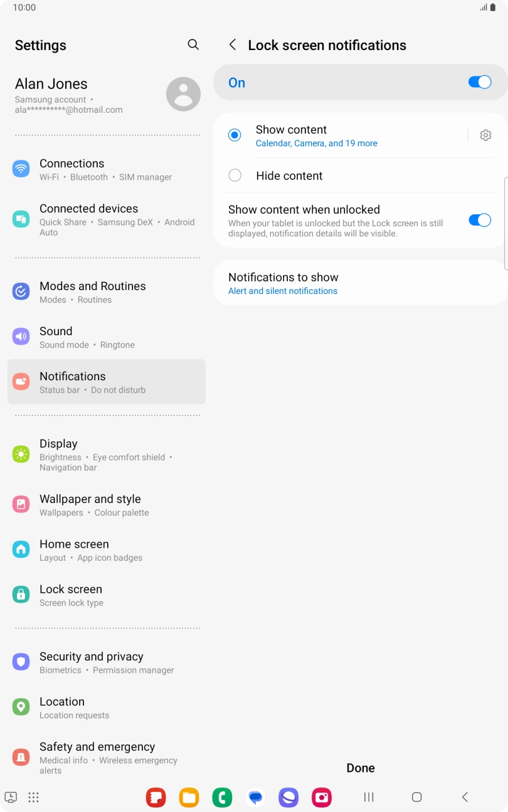The image size is (508, 812).
Task: Open the app drawer grid icon
Action: pyautogui.click(x=34, y=797)
